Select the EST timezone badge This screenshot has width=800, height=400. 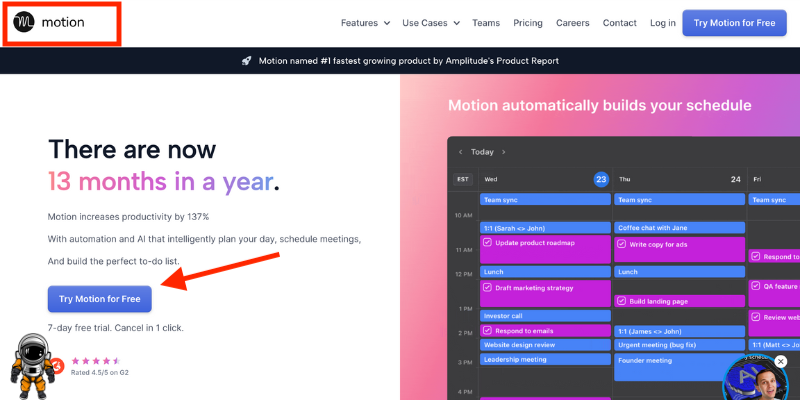click(x=463, y=180)
